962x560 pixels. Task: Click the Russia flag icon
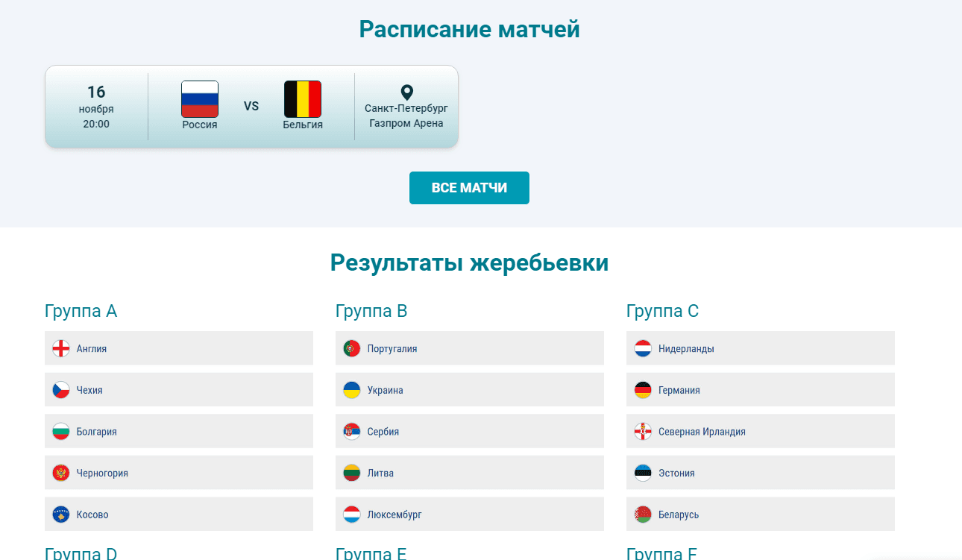(x=199, y=97)
